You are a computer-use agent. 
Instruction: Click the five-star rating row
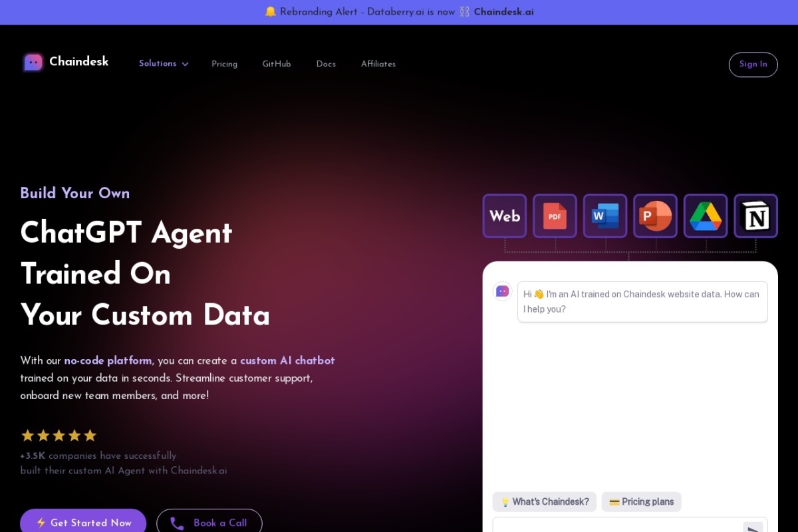pyautogui.click(x=59, y=435)
